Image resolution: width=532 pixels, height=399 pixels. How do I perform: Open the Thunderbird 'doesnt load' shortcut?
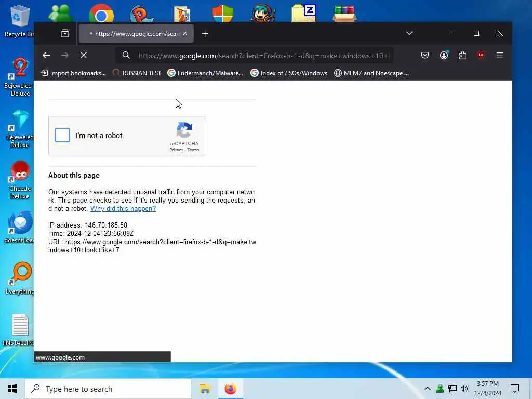coord(20,228)
